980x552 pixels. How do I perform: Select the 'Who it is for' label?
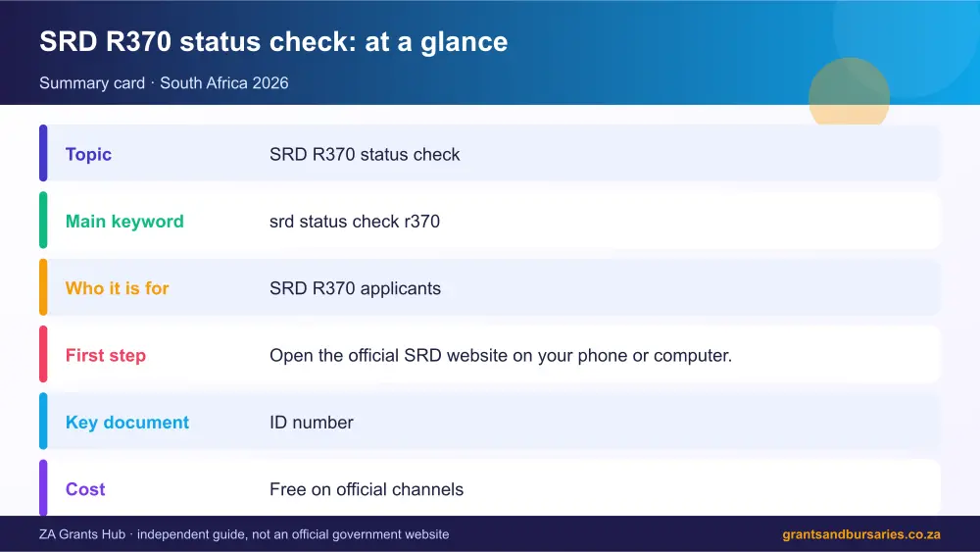117,288
